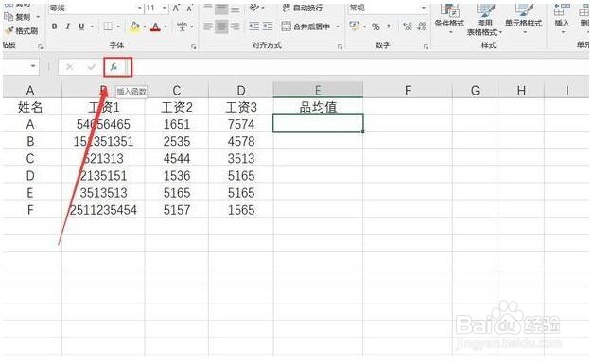Click the percent style icon
Viewport: 594px width, 364px height.
pyautogui.click(x=376, y=26)
